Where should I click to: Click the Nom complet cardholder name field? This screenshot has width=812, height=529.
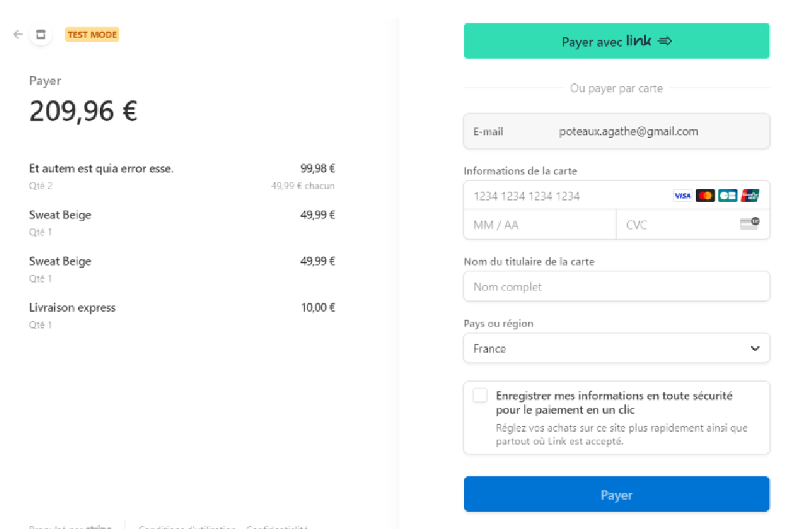pos(617,286)
